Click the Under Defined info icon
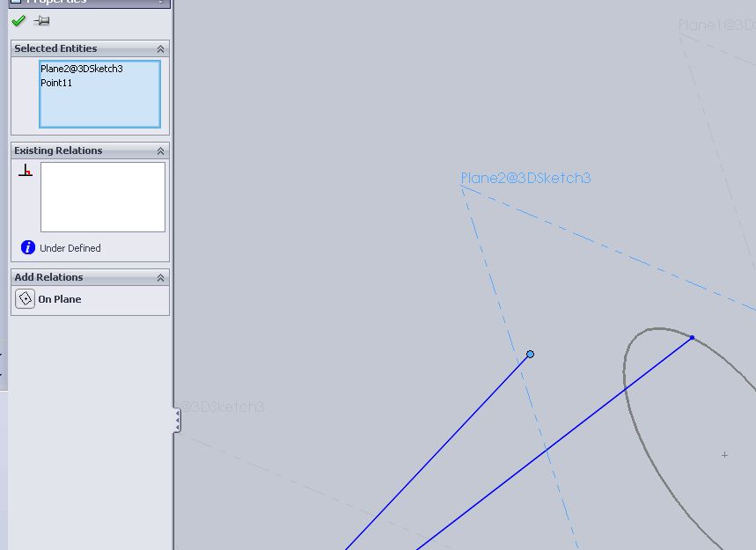The image size is (756, 550). [x=28, y=247]
